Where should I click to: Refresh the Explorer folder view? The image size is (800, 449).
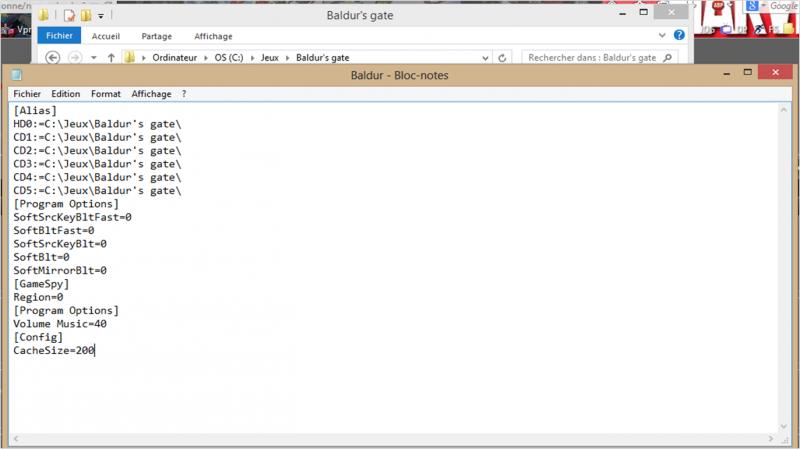click(502, 58)
